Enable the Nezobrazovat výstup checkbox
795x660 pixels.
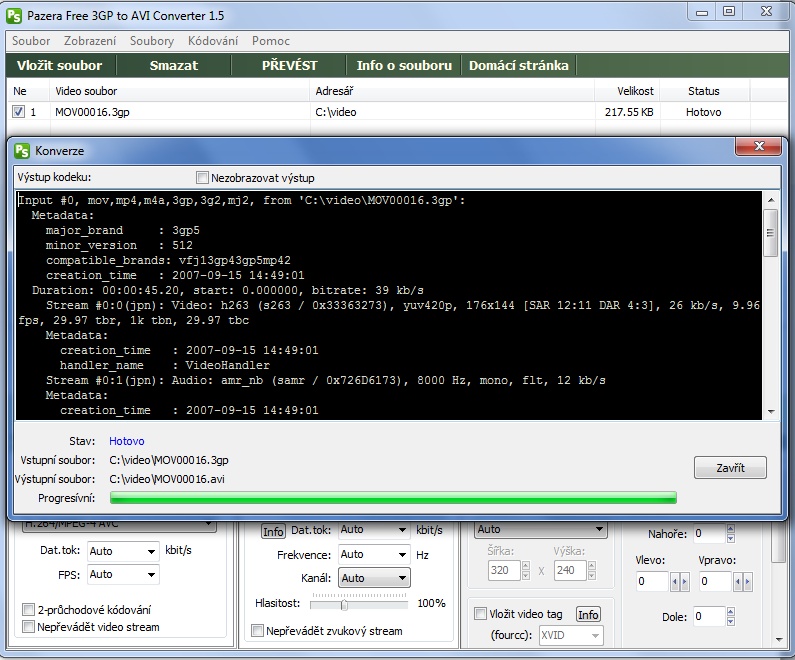click(203, 178)
